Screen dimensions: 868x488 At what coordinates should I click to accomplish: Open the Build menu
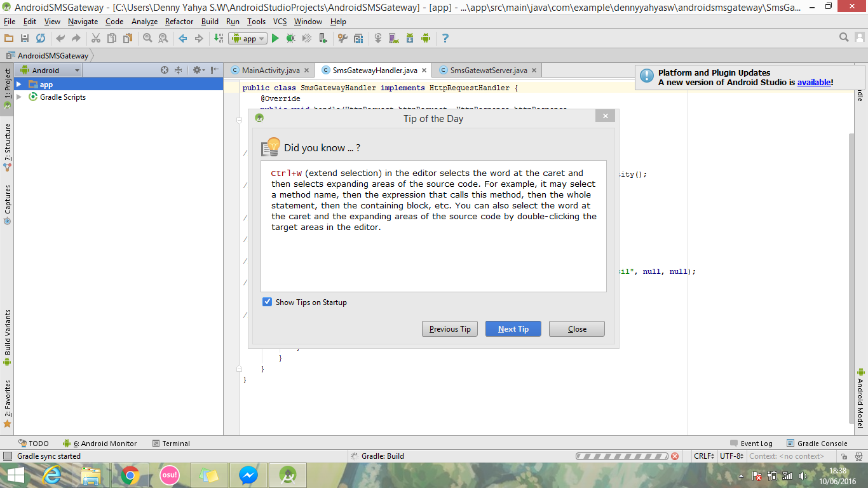(x=210, y=21)
